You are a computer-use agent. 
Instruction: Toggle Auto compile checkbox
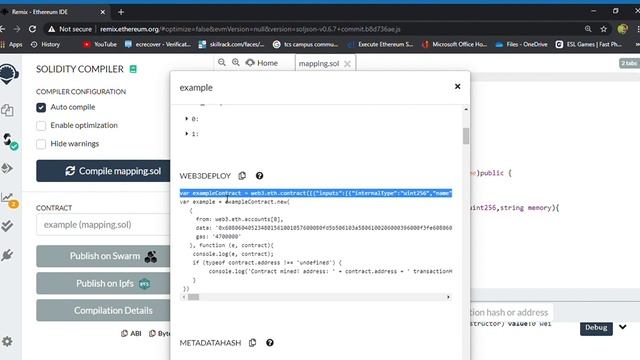[x=41, y=107]
